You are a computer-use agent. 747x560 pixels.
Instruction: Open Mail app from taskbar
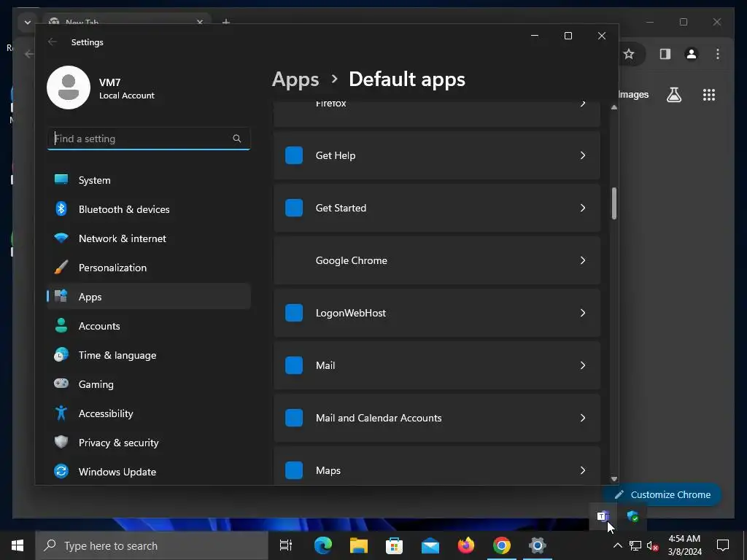coord(430,545)
